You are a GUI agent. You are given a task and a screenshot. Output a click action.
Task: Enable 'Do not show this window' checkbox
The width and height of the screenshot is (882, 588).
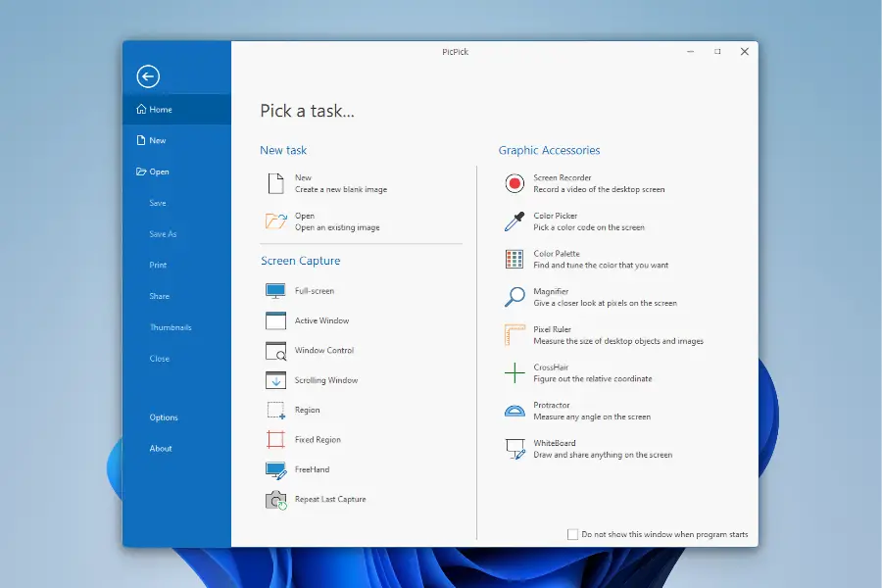tap(572, 535)
